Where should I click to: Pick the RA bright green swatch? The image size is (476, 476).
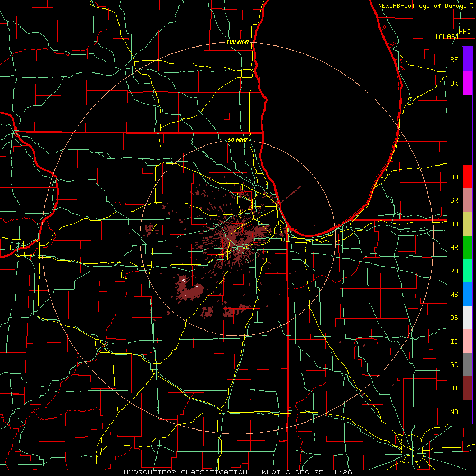tap(467, 271)
